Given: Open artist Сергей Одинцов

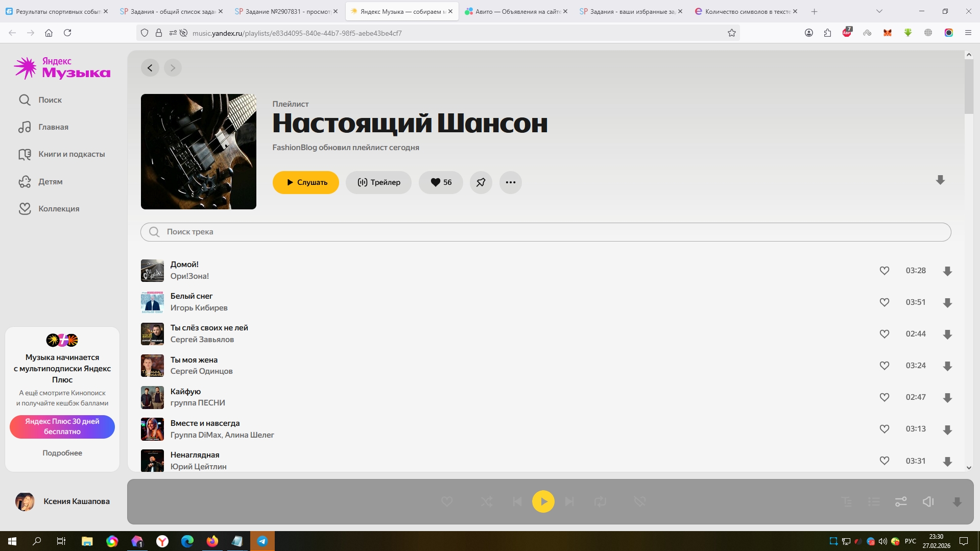Looking at the screenshot, I should click(202, 371).
